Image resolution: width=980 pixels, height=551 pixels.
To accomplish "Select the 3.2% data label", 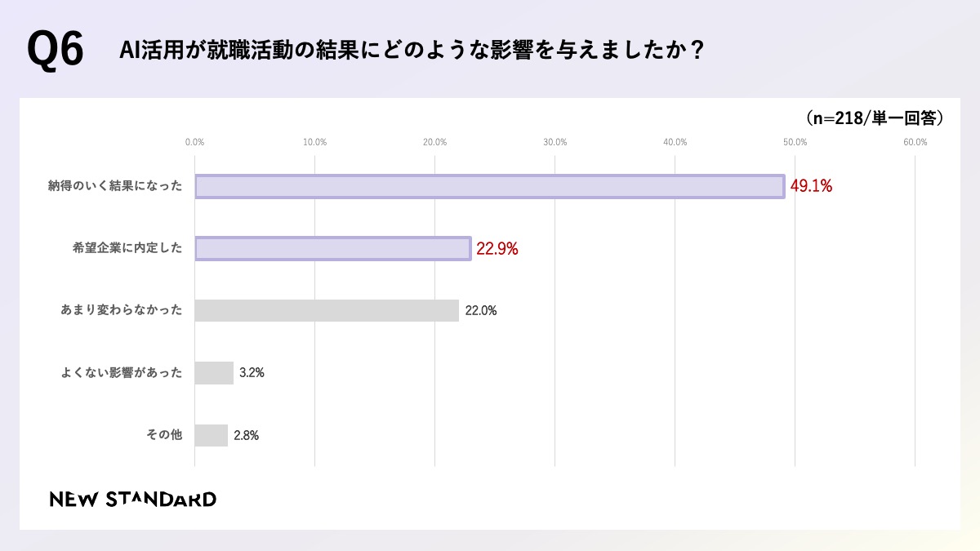I will (x=252, y=373).
